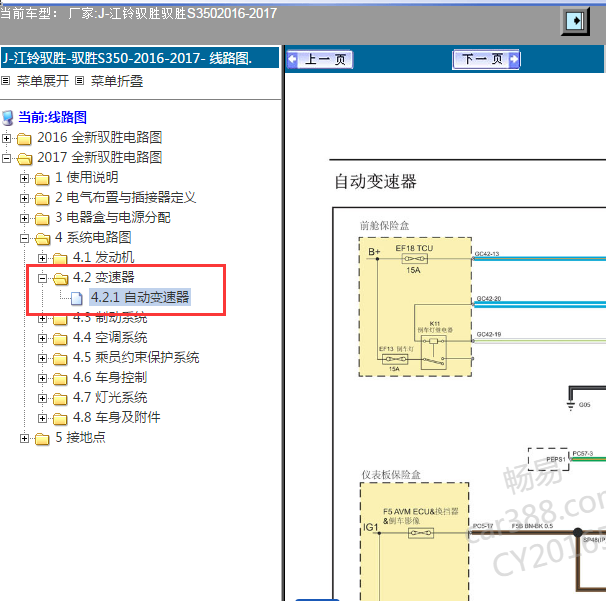This screenshot has height=601, width=606.
Task: Collapse the 2017 全新驭胜电路图 node
Action: (x=6, y=158)
